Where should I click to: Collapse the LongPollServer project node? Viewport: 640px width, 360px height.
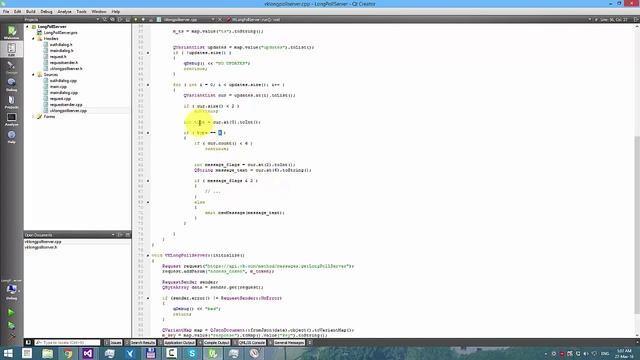click(x=27, y=27)
